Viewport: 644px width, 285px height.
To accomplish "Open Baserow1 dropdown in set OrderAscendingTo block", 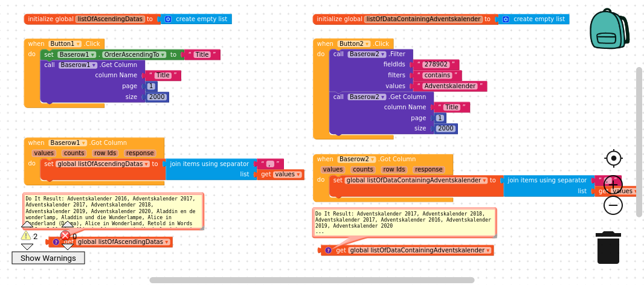I will (77, 54).
